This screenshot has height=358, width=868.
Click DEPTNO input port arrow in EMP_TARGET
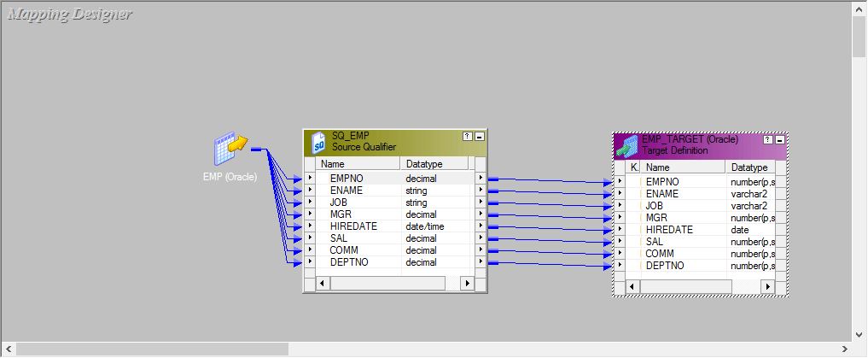pyautogui.click(x=620, y=266)
